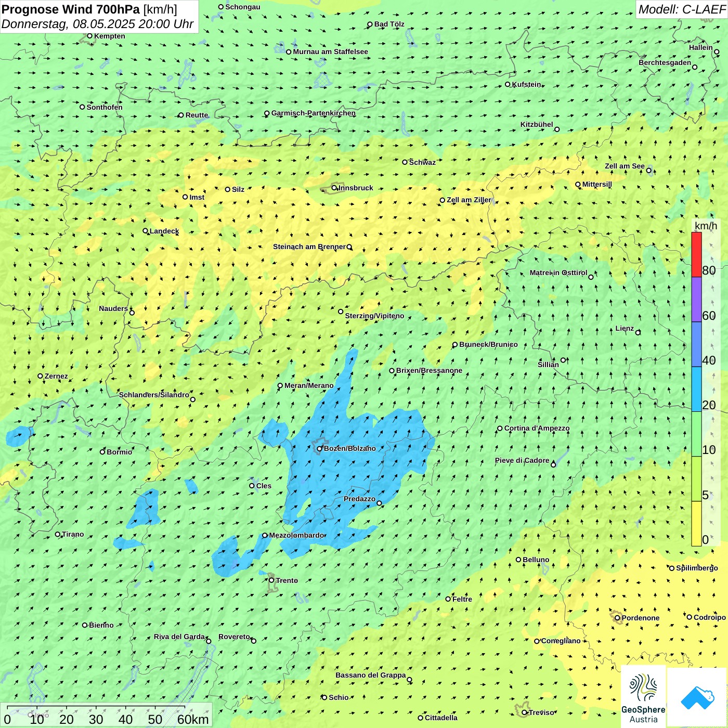Select the Zell am Ziller label

click(469, 200)
